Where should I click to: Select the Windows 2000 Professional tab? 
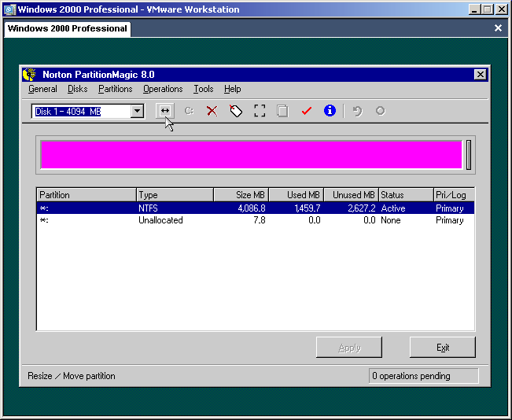click(68, 29)
